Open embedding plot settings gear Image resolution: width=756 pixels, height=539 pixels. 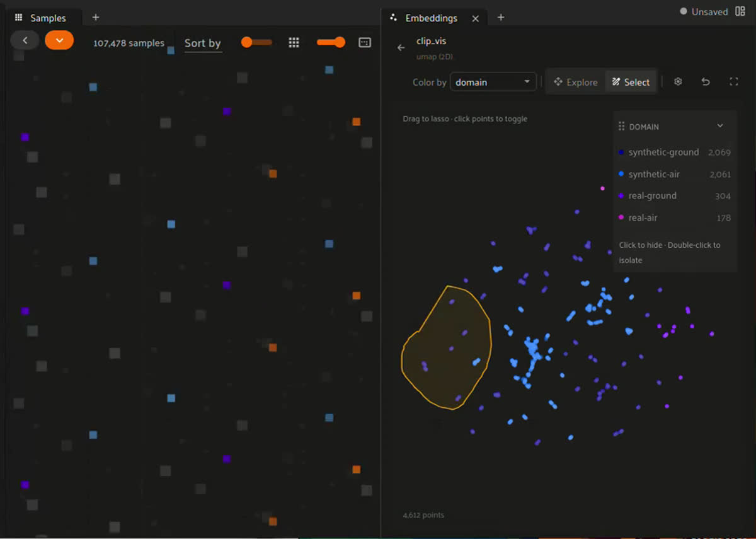[678, 82]
